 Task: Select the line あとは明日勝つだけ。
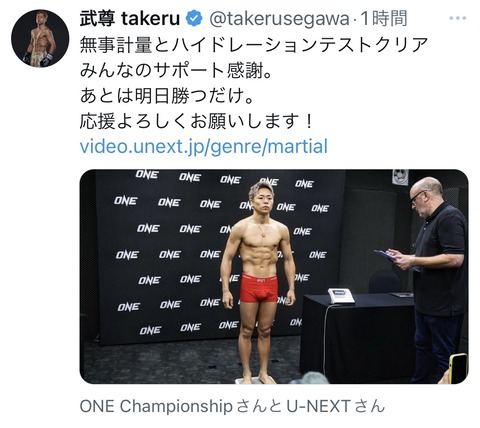(x=167, y=96)
